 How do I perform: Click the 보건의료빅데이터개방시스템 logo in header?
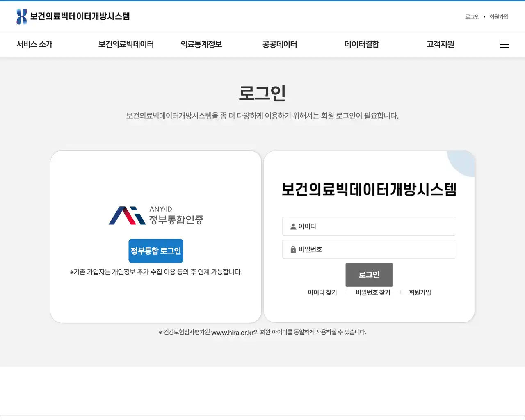point(73,16)
